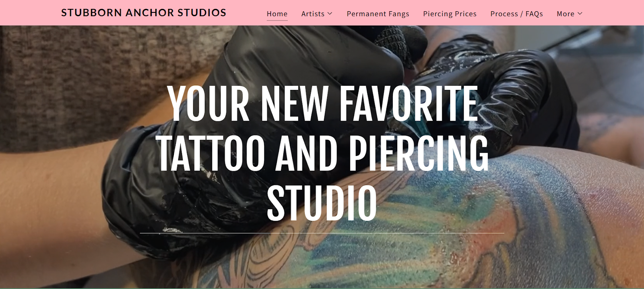Click the TATTOO AND PIERCING headline line
This screenshot has width=644, height=289.
point(323,153)
